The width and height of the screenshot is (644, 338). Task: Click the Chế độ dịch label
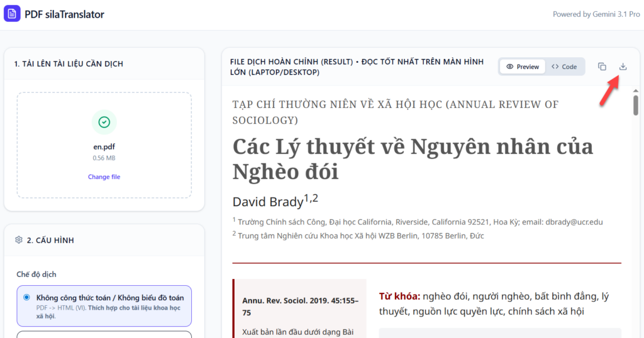pyautogui.click(x=36, y=274)
